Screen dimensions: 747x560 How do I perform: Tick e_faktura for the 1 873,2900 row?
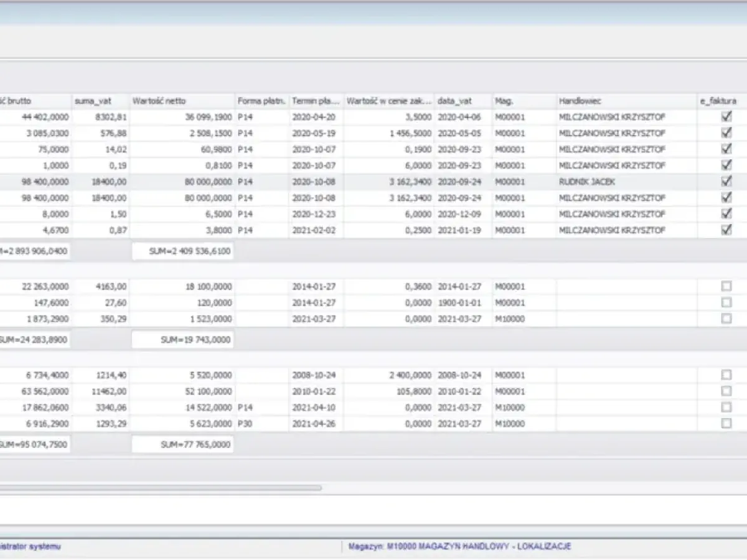[726, 319]
